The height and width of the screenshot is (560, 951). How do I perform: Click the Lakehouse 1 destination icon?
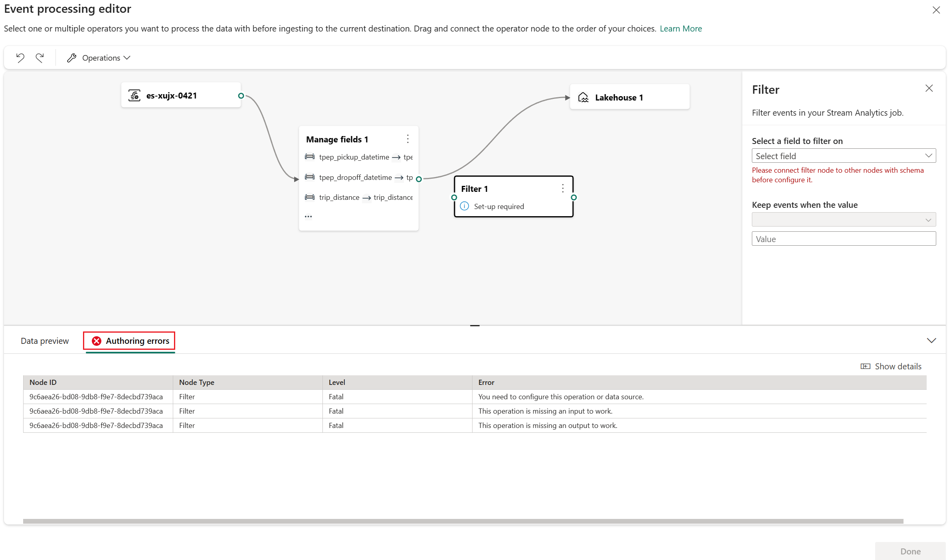click(583, 97)
